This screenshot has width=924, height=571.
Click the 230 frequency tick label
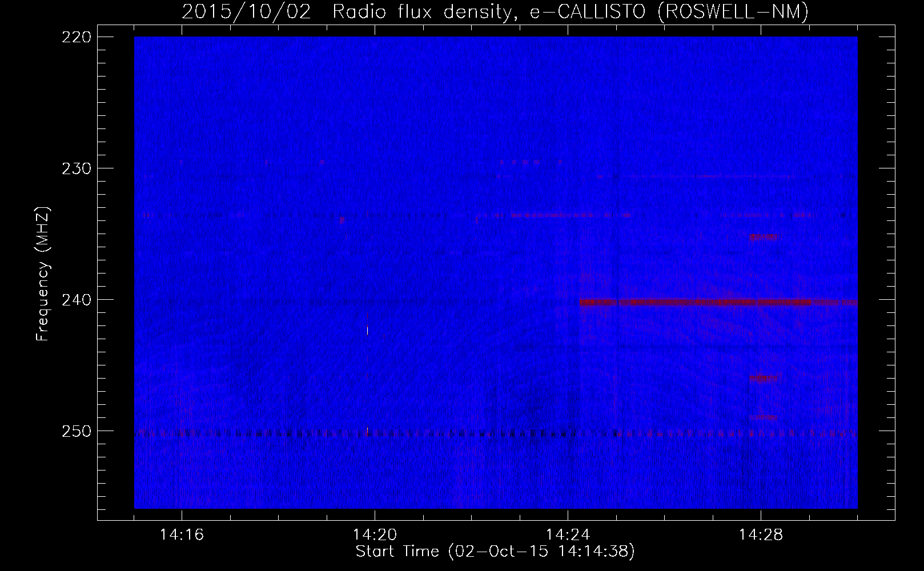[75, 168]
